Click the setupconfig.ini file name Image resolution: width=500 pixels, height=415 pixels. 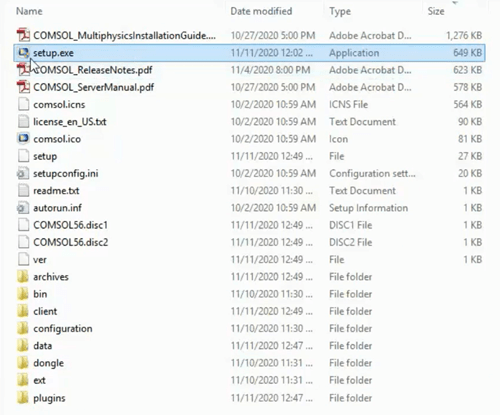coord(66,174)
